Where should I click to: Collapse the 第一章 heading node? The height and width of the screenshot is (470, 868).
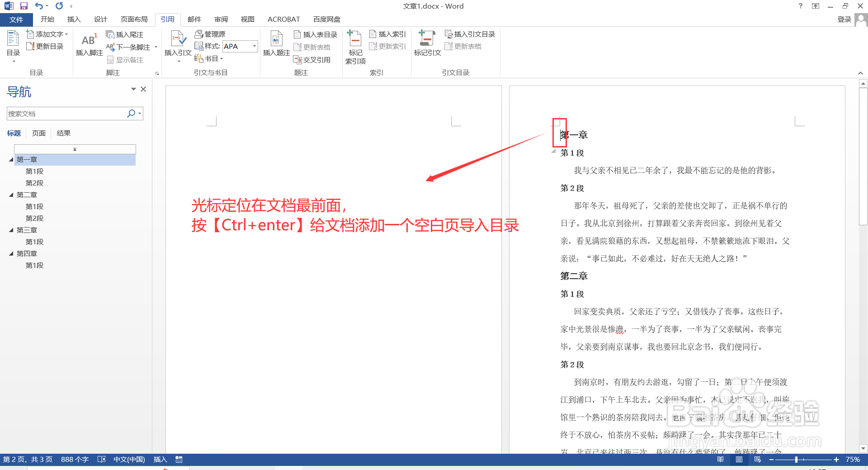coord(11,159)
